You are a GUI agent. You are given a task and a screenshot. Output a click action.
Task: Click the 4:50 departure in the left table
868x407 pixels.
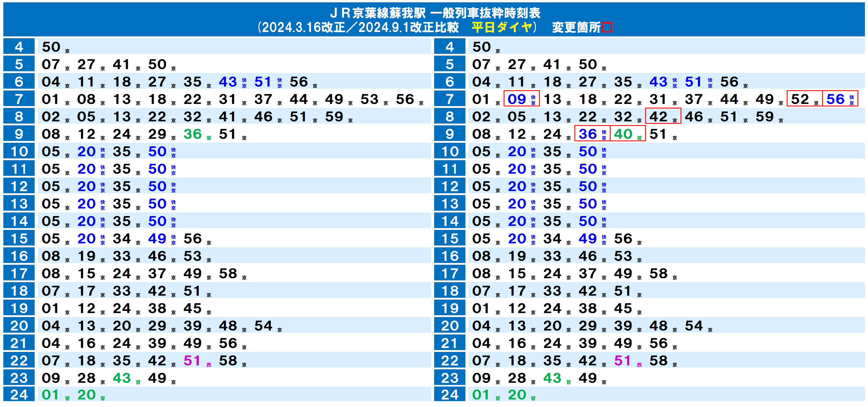tap(51, 47)
